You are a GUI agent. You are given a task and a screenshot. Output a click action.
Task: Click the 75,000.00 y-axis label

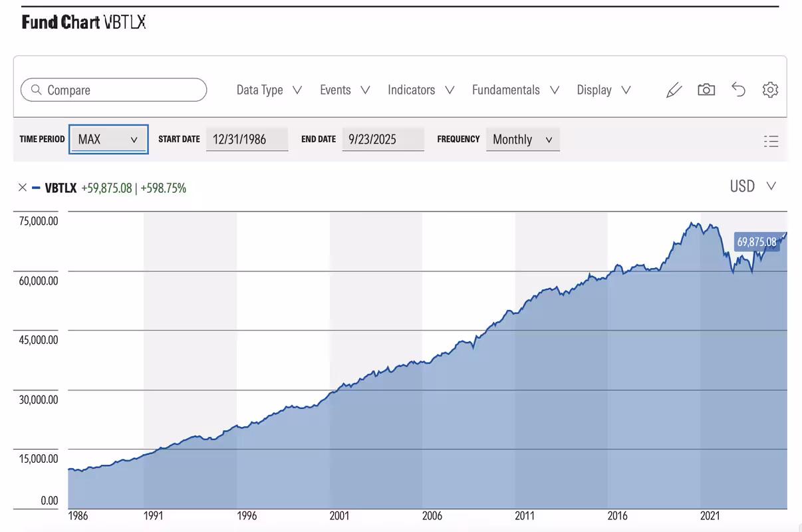pos(39,221)
